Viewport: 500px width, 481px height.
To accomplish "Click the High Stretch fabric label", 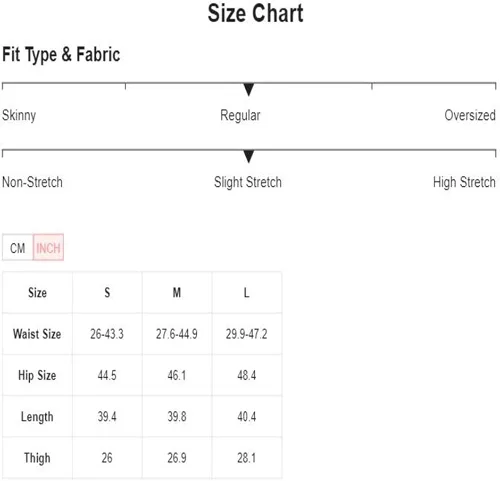I will tap(464, 183).
